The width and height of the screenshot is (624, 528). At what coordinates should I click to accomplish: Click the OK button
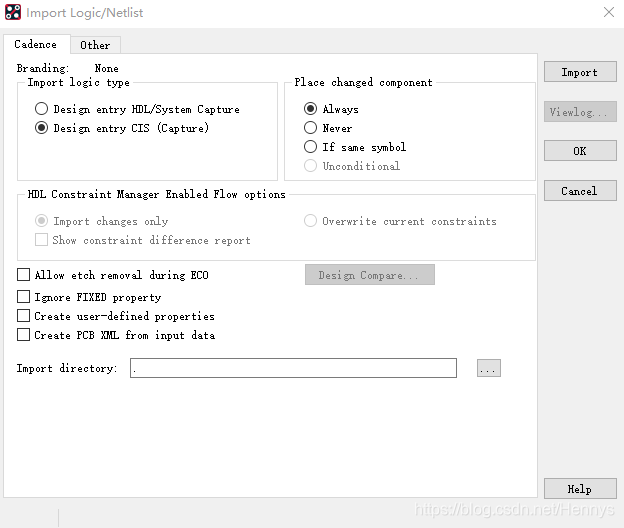point(580,151)
